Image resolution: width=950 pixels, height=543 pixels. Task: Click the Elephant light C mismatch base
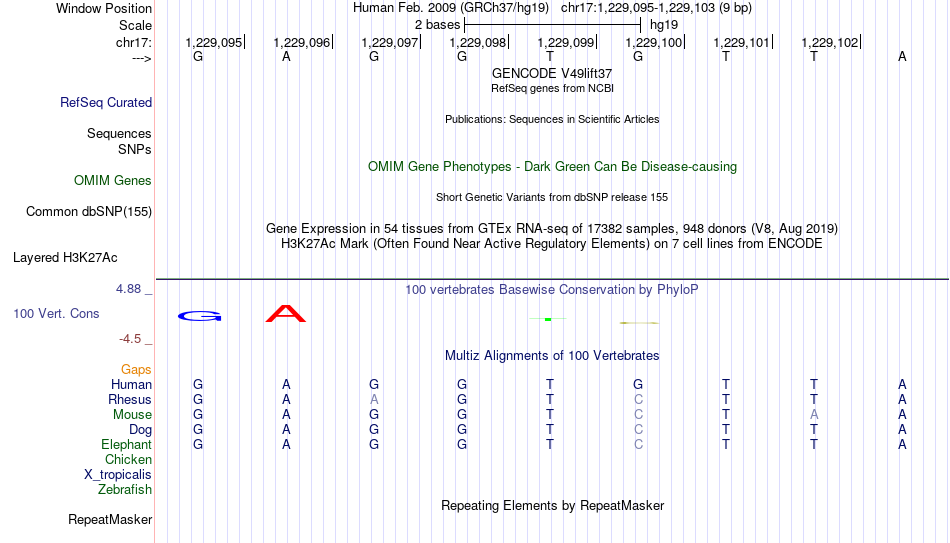[638, 444]
